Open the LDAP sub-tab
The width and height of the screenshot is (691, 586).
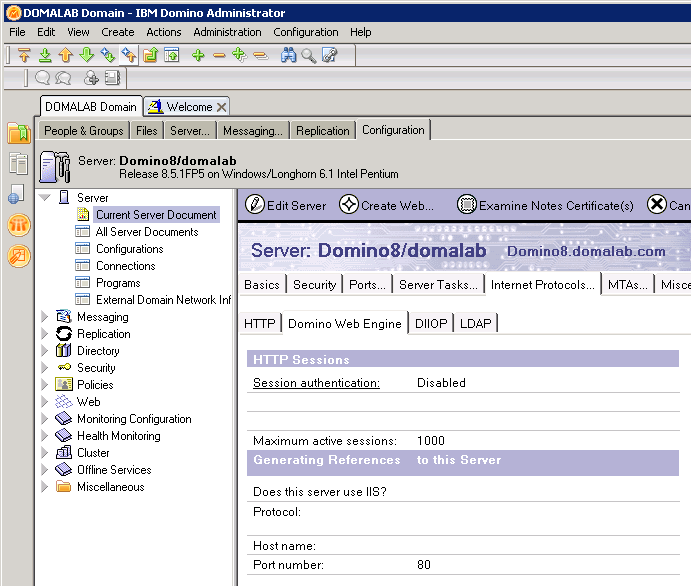[x=476, y=324]
